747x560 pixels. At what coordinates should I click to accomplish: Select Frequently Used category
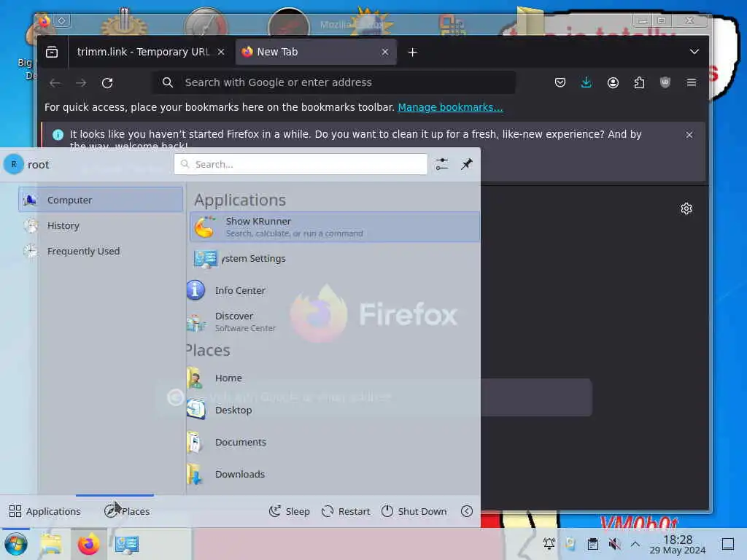[101, 251]
